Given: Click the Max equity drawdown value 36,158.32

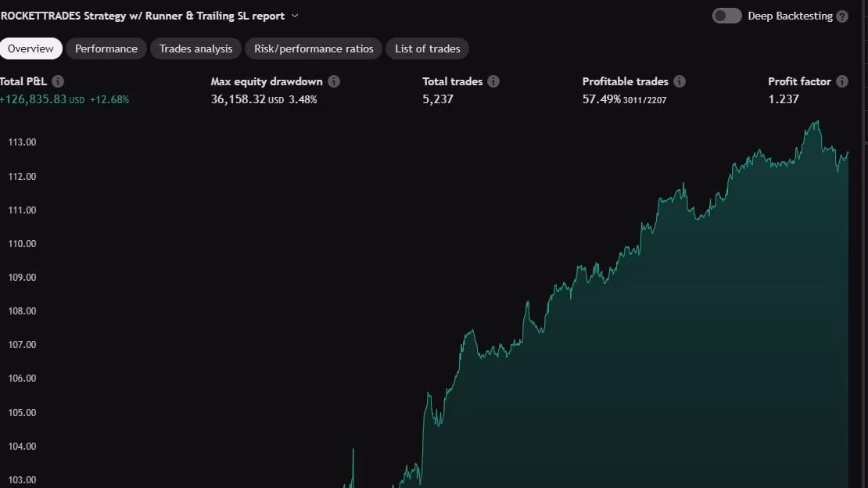Looking at the screenshot, I should click(239, 99).
